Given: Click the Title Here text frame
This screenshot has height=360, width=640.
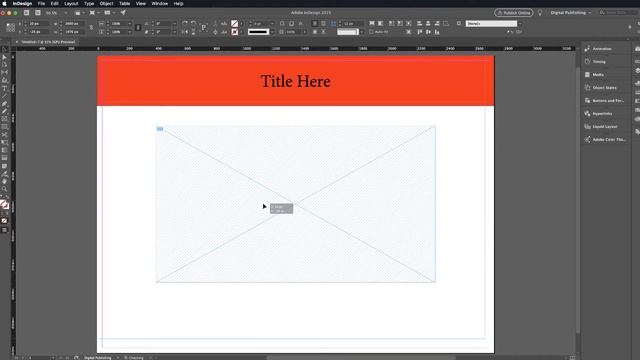Looking at the screenshot, I should 296,81.
